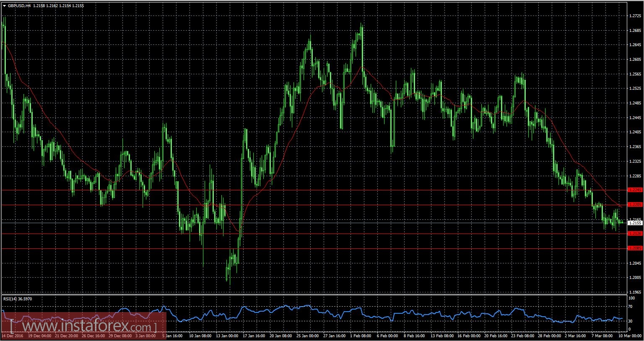Click the low price 1.2154 in the header
The height and width of the screenshot is (341, 644).
click(x=65, y=6)
